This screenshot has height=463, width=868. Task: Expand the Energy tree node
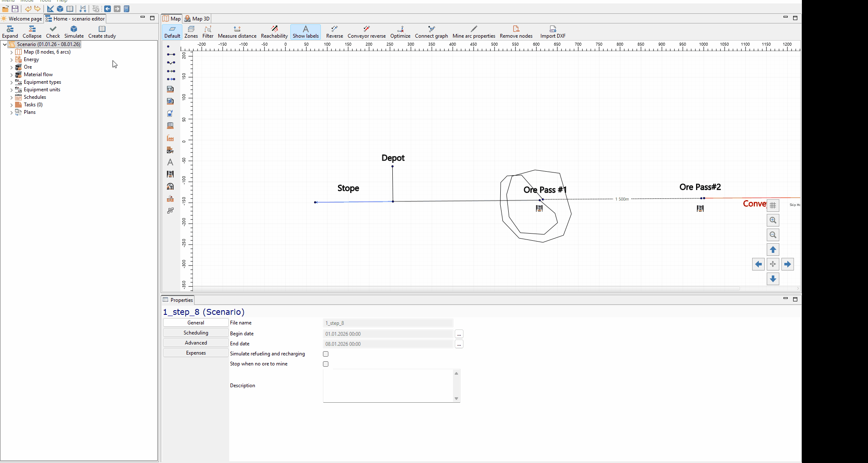point(11,60)
